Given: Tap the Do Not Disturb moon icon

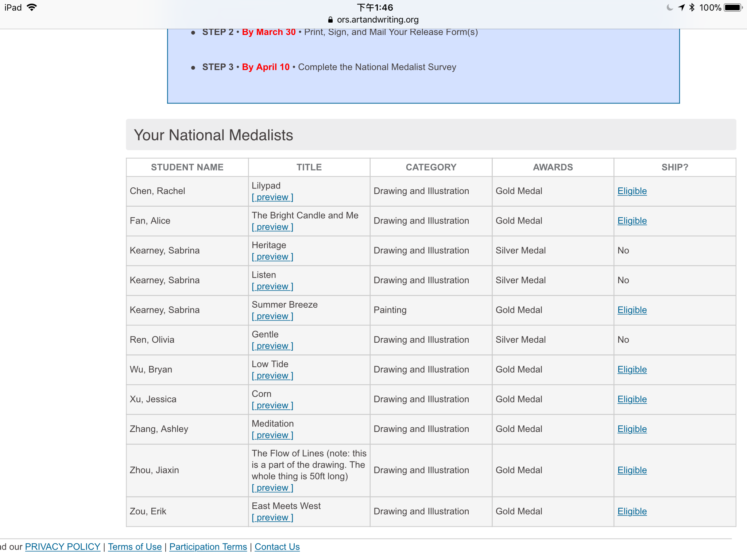Looking at the screenshot, I should click(670, 7).
